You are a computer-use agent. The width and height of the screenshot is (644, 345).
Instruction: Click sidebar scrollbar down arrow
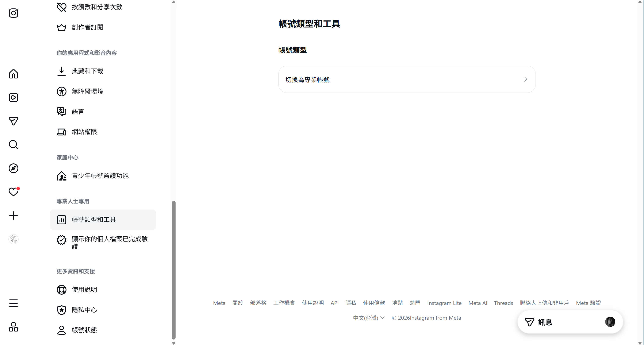(173, 343)
